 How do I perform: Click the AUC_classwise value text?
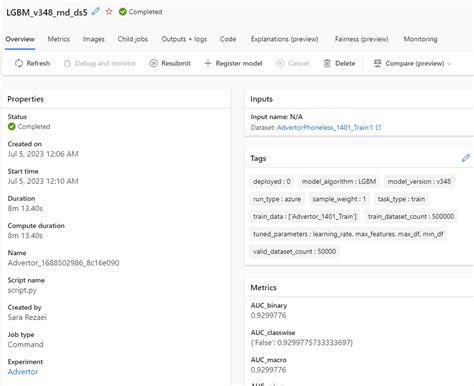(302, 342)
